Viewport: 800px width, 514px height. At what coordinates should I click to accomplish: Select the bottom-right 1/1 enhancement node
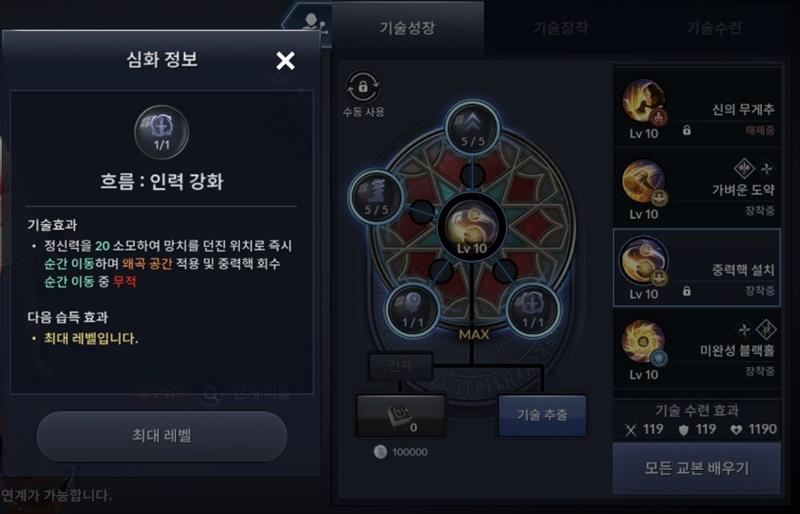(x=533, y=310)
